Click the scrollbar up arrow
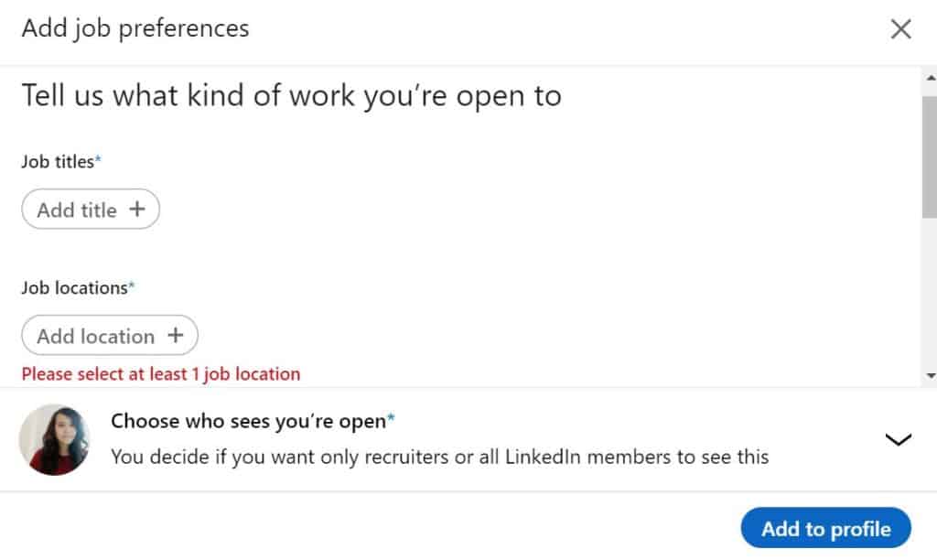 [x=930, y=79]
